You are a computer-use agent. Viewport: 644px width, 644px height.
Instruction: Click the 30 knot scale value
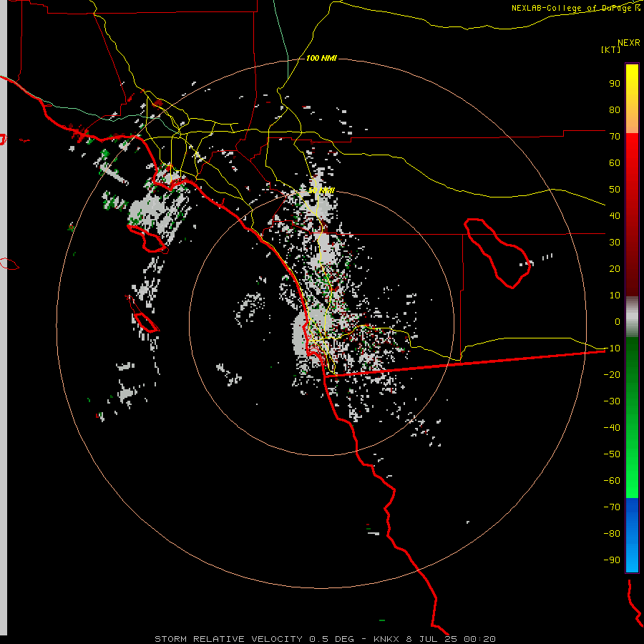click(615, 243)
